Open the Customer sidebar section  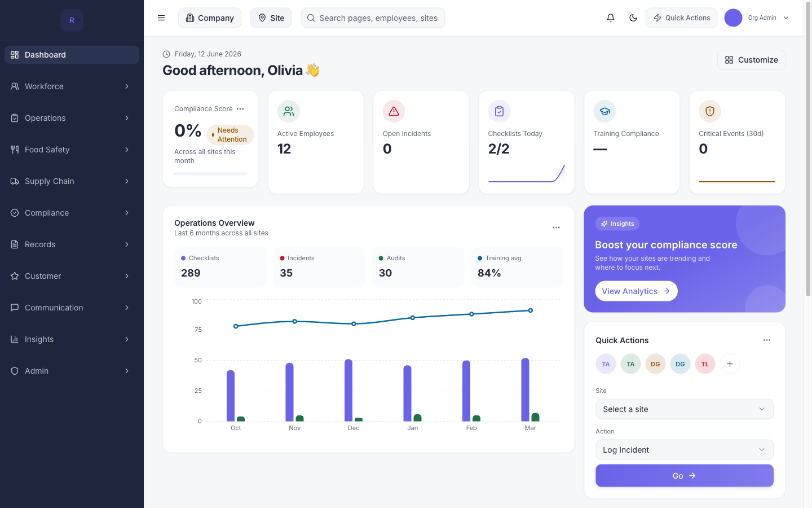72,276
